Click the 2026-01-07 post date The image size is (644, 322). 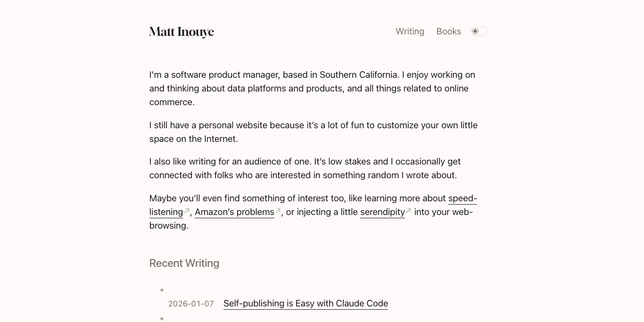tap(191, 304)
